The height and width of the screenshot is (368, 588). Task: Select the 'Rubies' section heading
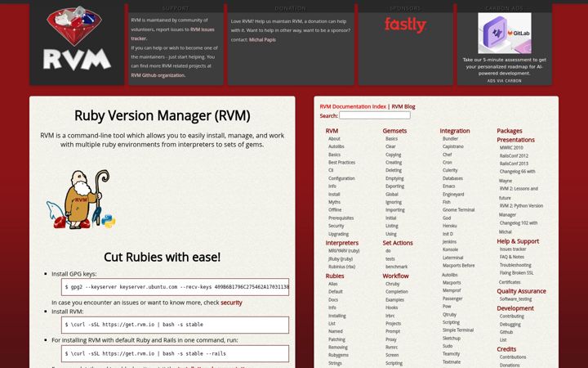(335, 276)
